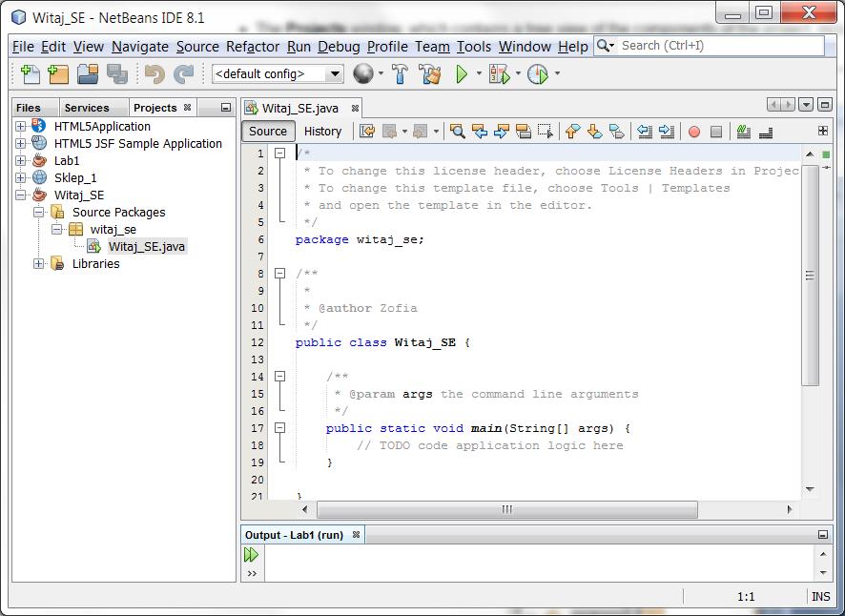Toggle highlight search icon

(x=524, y=131)
